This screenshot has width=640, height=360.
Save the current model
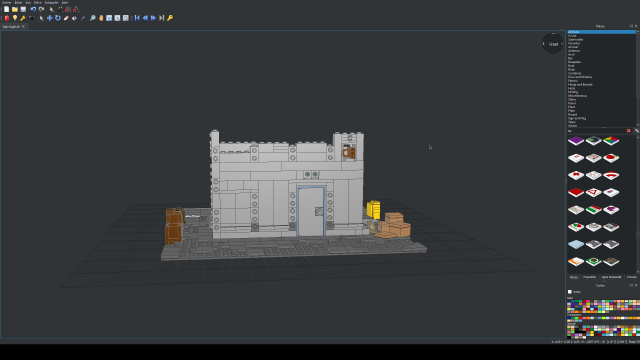tap(23, 9)
